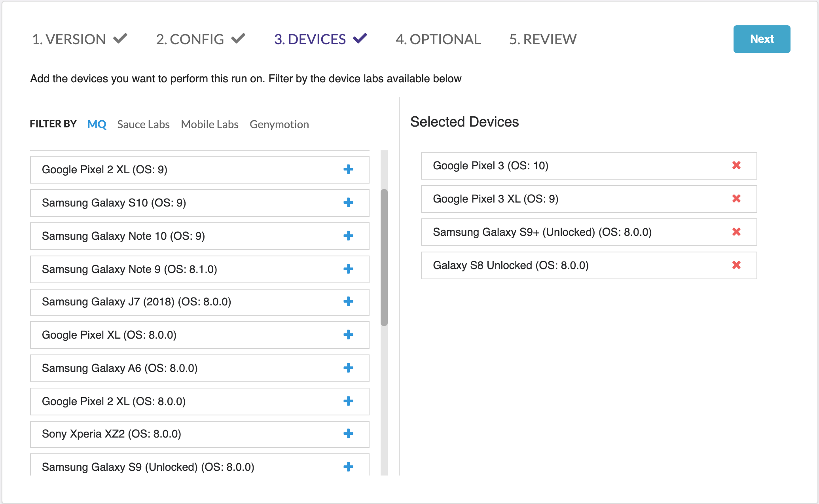Go back to step 2 Config
The width and height of the screenshot is (819, 504).
coord(200,39)
